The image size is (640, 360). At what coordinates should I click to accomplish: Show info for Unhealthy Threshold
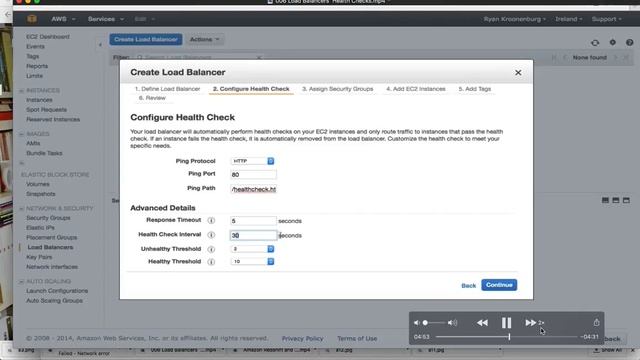tap(211, 249)
